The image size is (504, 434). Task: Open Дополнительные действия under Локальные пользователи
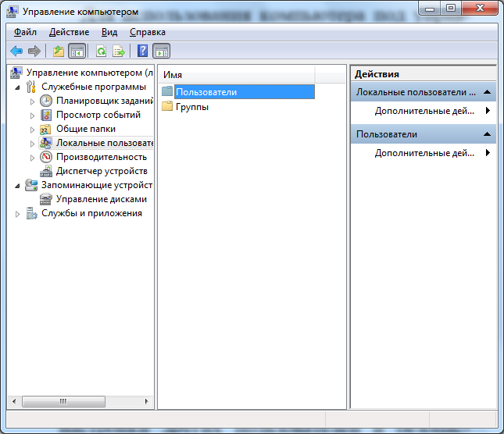424,111
